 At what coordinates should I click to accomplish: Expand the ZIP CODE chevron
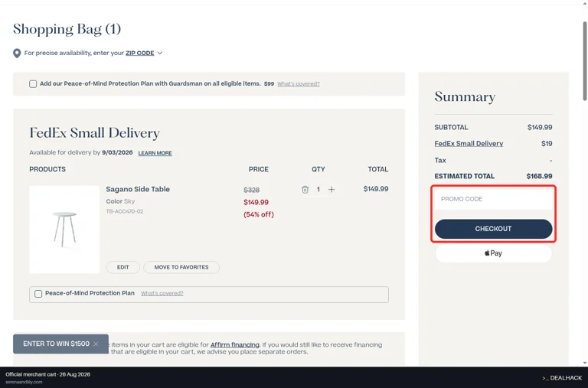tap(160, 54)
